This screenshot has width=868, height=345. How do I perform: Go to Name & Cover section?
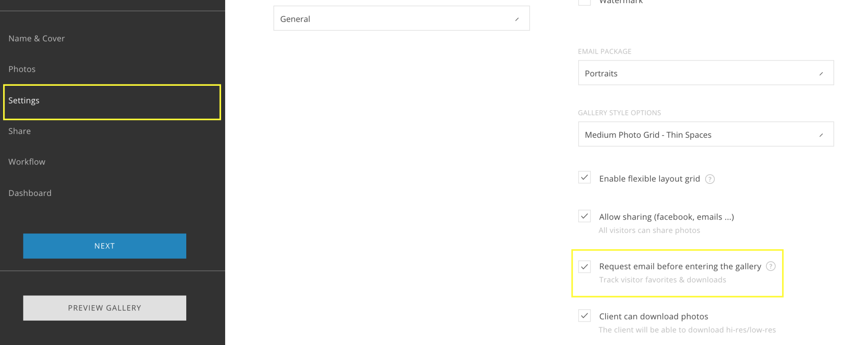(37, 38)
